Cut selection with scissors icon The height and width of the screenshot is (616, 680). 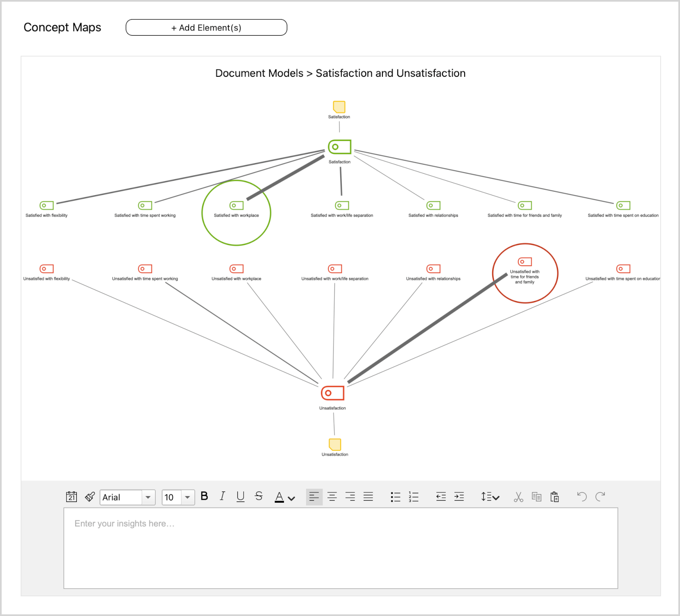tap(519, 497)
